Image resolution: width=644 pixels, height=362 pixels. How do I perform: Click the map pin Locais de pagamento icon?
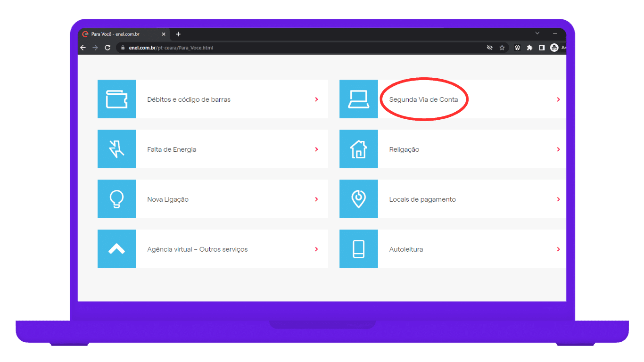point(358,199)
